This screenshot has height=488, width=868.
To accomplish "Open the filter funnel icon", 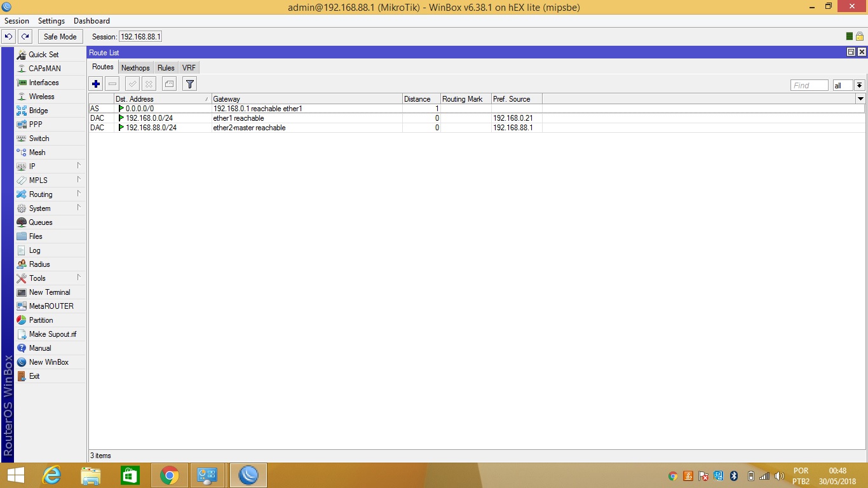I will click(189, 84).
